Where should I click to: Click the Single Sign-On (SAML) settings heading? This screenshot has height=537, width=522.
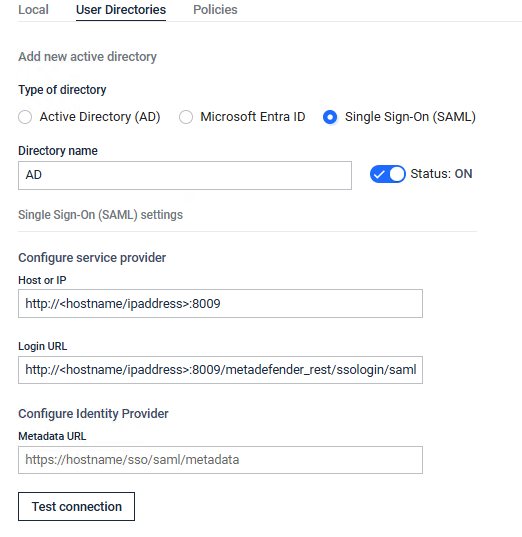pyautogui.click(x=100, y=215)
